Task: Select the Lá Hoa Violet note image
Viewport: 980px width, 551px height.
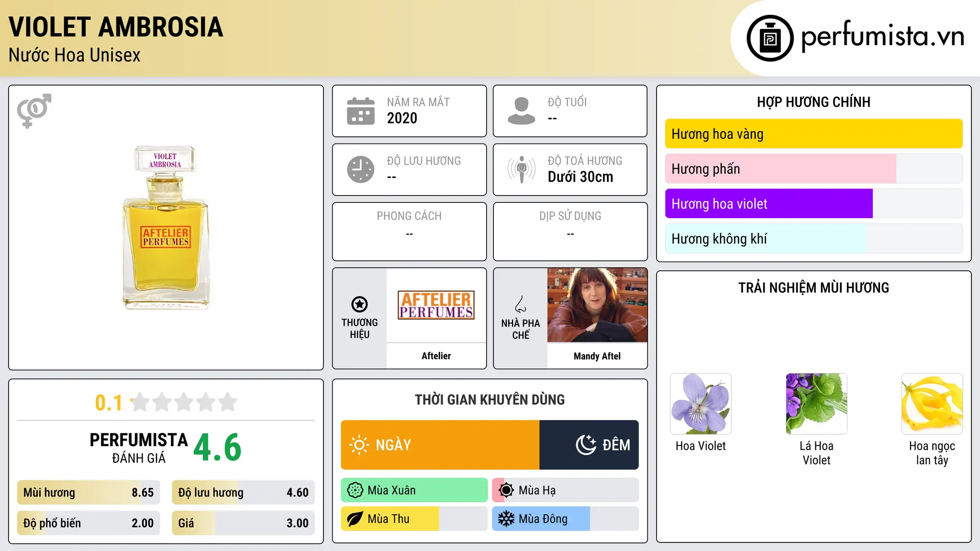Action: [x=816, y=404]
